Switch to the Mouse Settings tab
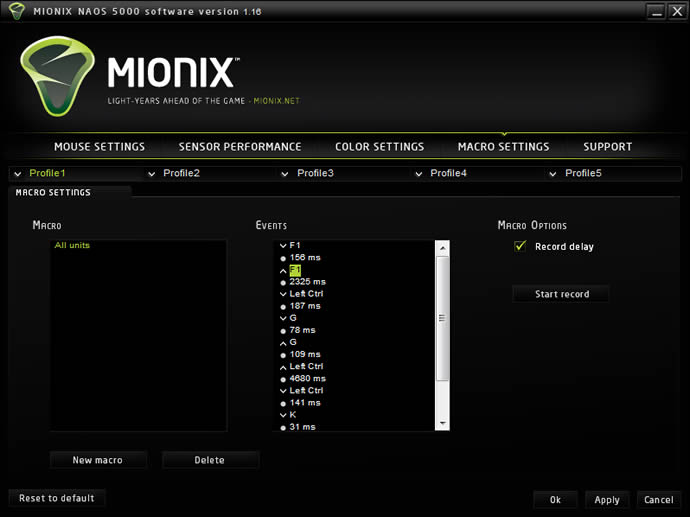 pos(99,147)
